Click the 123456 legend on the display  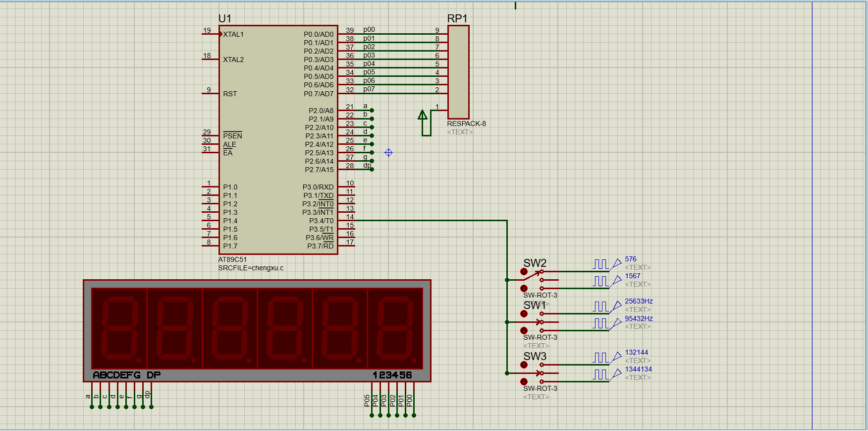[392, 375]
